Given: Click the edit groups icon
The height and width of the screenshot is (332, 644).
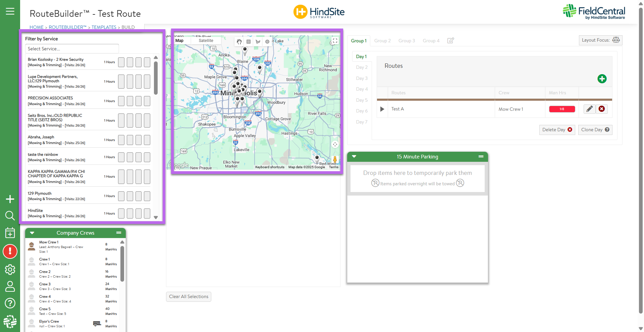Looking at the screenshot, I should pos(450,41).
